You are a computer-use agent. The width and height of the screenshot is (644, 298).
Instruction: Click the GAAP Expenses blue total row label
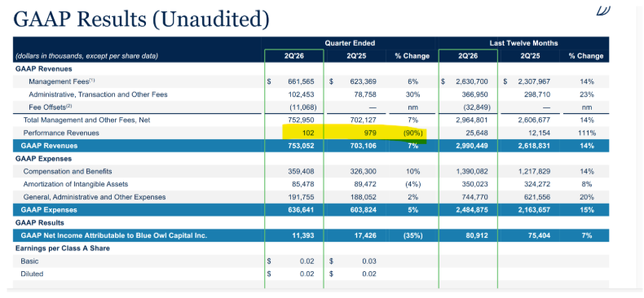[x=49, y=210]
